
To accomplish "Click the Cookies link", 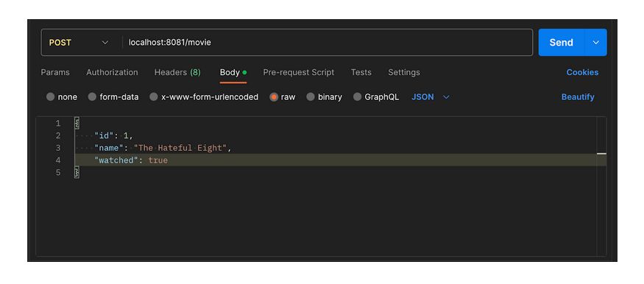I will pos(582,72).
